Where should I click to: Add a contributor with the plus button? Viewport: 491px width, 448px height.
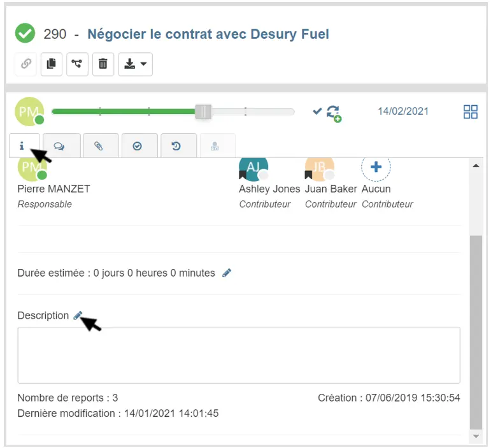coord(376,168)
